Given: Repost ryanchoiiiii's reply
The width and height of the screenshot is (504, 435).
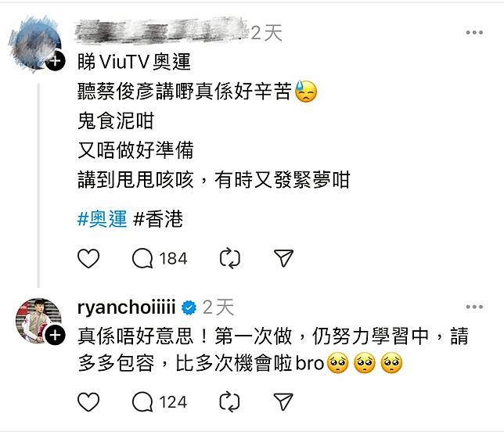Looking at the screenshot, I should tap(229, 401).
